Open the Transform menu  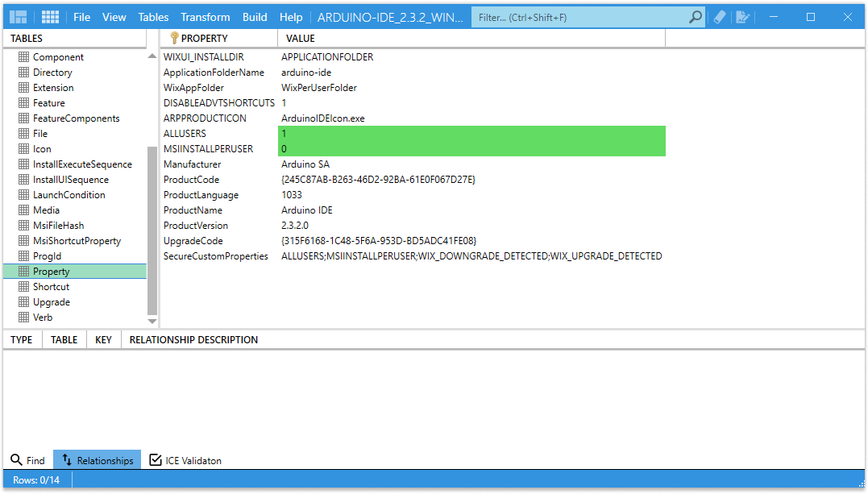click(206, 17)
